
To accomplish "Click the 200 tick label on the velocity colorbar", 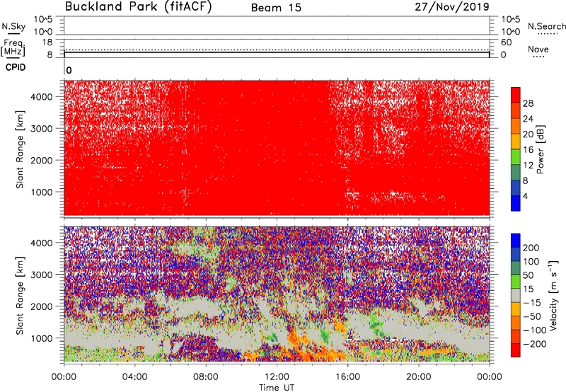I will (x=531, y=248).
